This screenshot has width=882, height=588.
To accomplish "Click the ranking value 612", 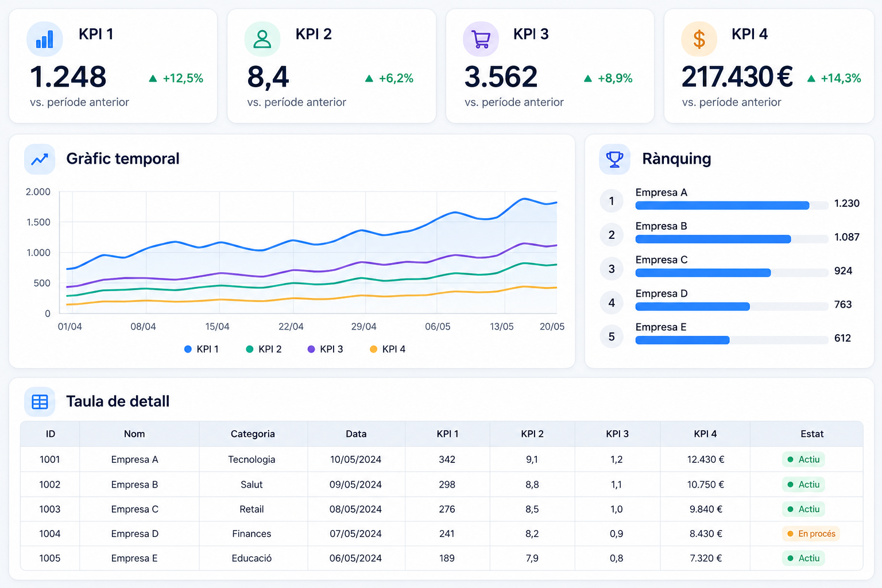I will (843, 338).
